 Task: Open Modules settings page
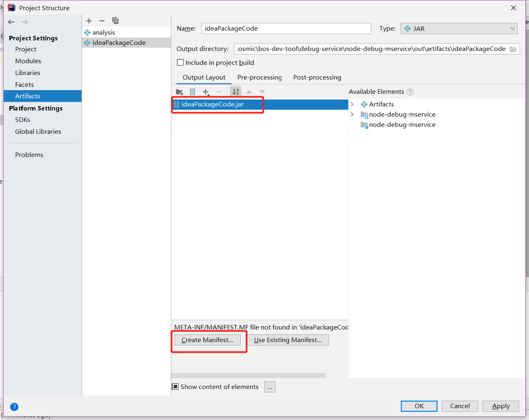point(28,61)
